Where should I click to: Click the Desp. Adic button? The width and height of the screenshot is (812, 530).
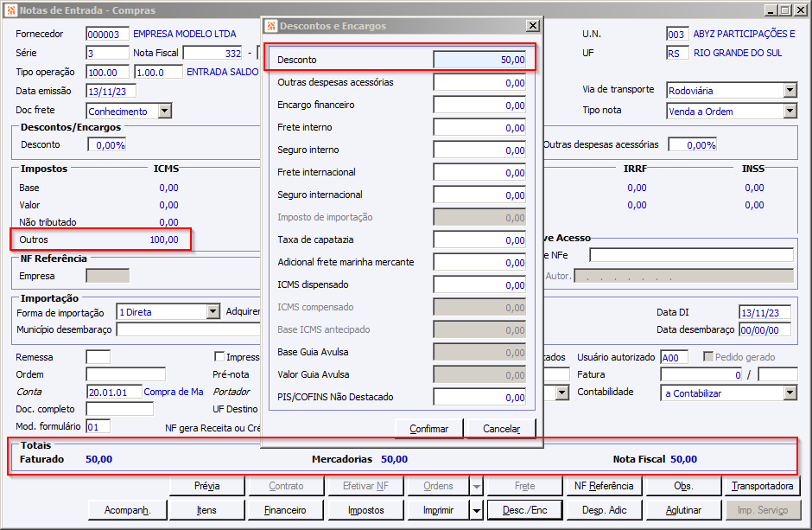[604, 510]
